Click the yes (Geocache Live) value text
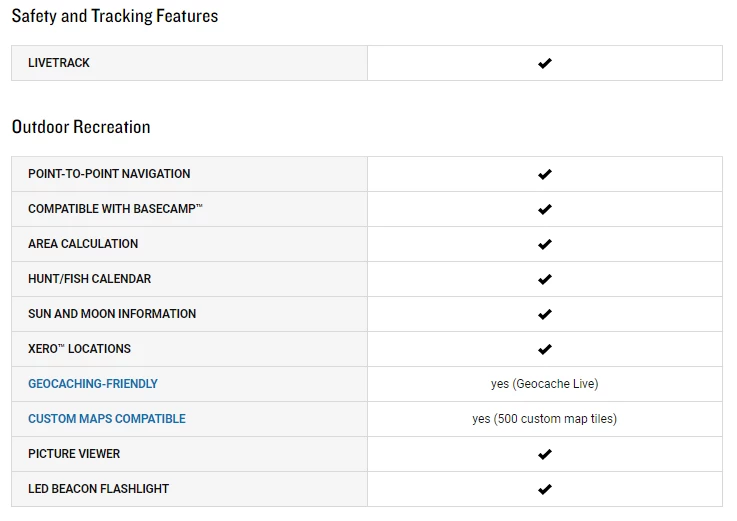The image size is (737, 521). [x=545, y=384]
